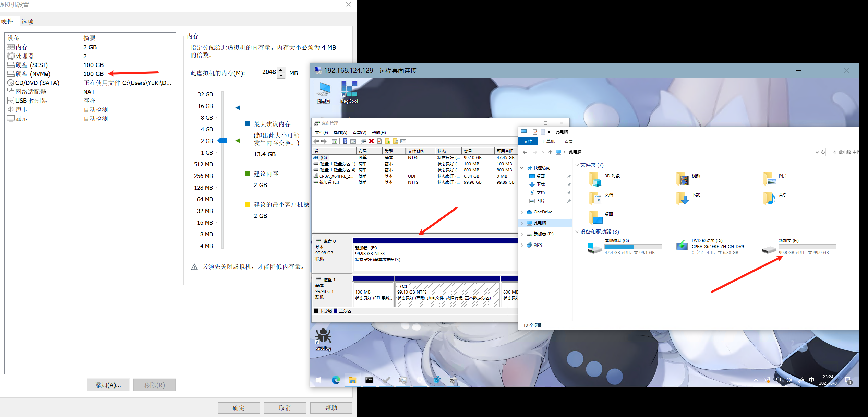The image size is (868, 417).
Task: Click the Edge browser icon in remote taskbar
Action: pos(336,380)
